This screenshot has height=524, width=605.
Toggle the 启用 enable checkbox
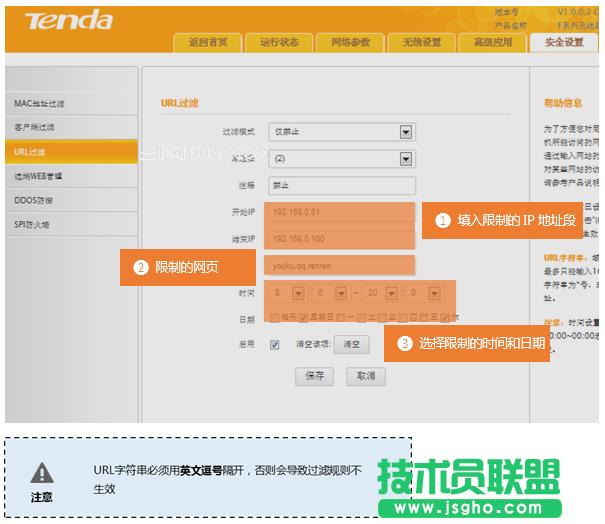[x=275, y=343]
